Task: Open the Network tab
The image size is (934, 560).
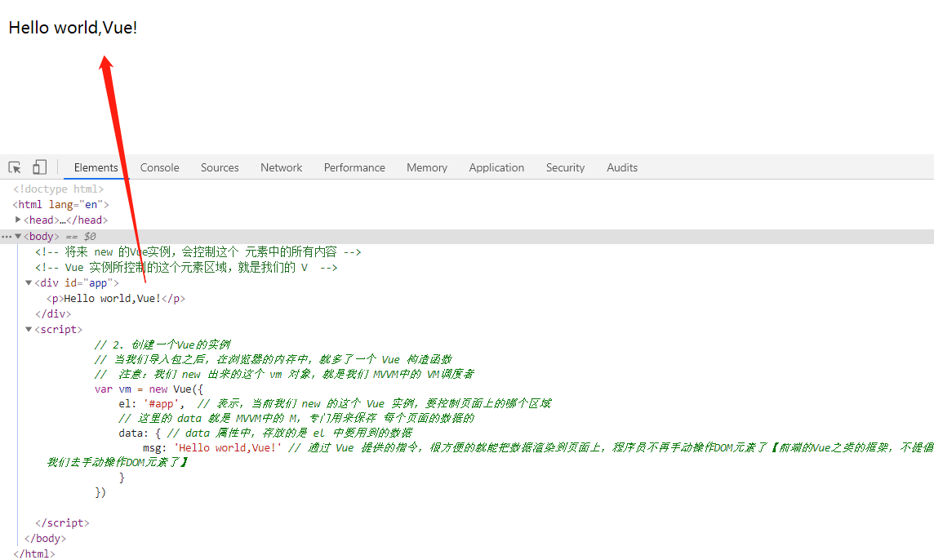Action: click(281, 167)
